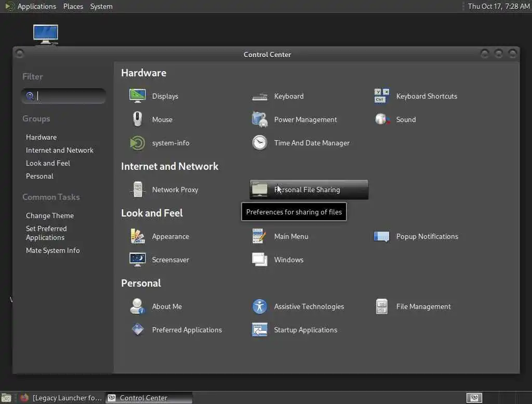Open the Network Proxy icon
Viewport: 532px width, 404px height.
click(x=137, y=190)
